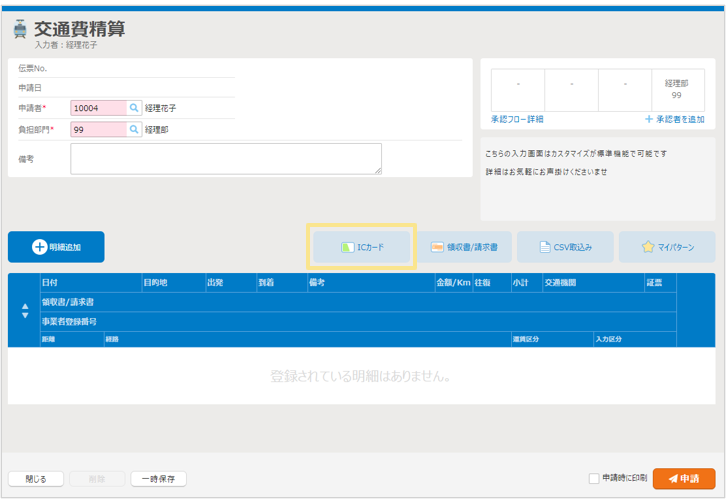727x504 pixels.
Task: Toggle the 申請時に印刷 checkbox
Action: point(594,479)
